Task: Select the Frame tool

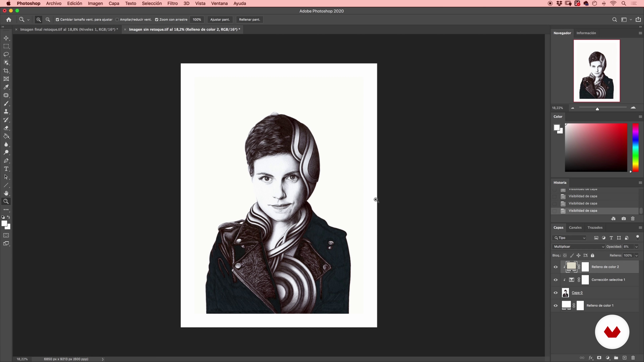Action: point(6,79)
